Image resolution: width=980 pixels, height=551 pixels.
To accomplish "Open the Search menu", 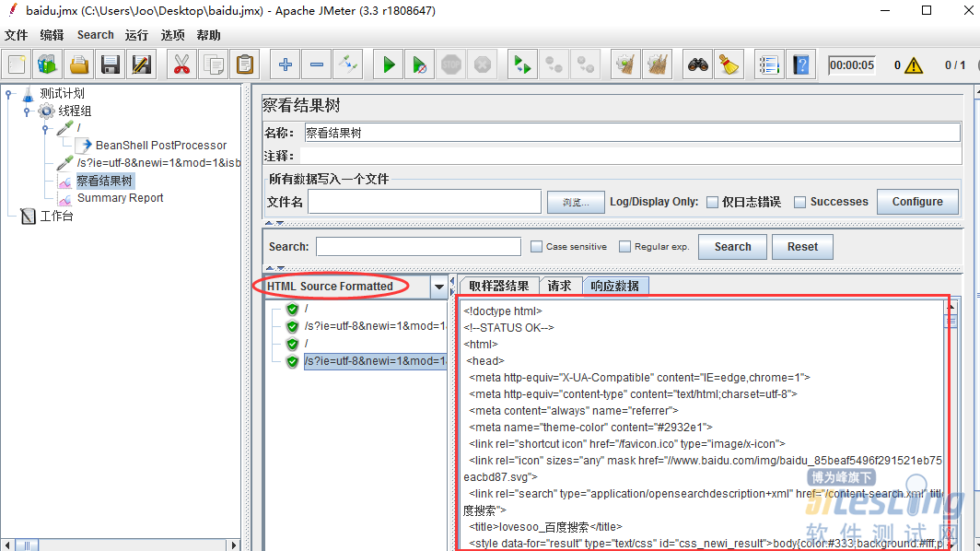I will [x=96, y=35].
